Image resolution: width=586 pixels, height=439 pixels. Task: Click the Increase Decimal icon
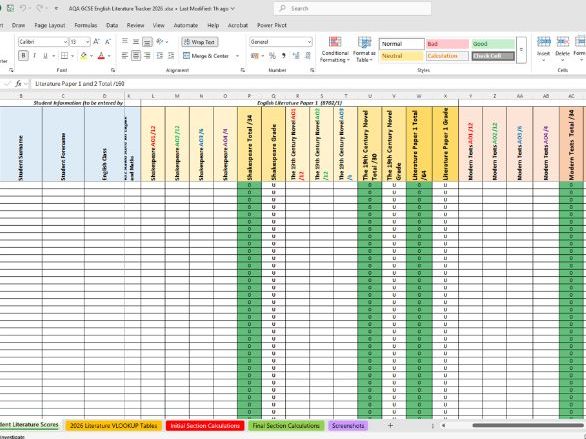296,56
